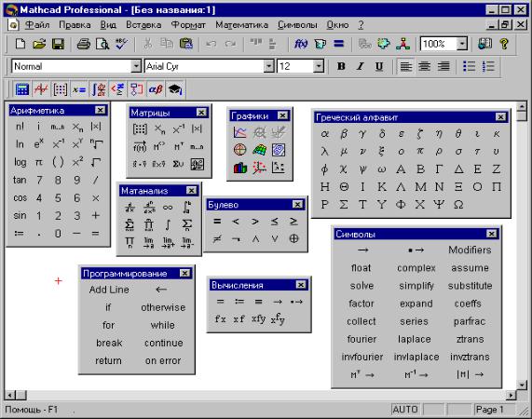Click the simplify keyword in Символы palette
The image size is (532, 419).
tap(416, 286)
